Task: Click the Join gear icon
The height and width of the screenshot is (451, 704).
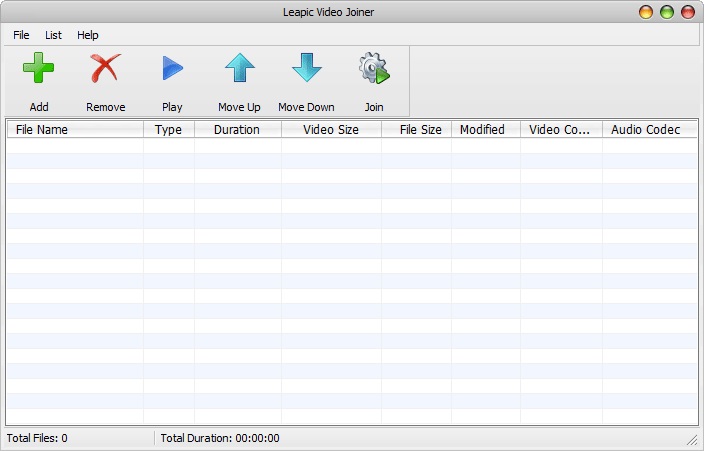Action: [373, 69]
